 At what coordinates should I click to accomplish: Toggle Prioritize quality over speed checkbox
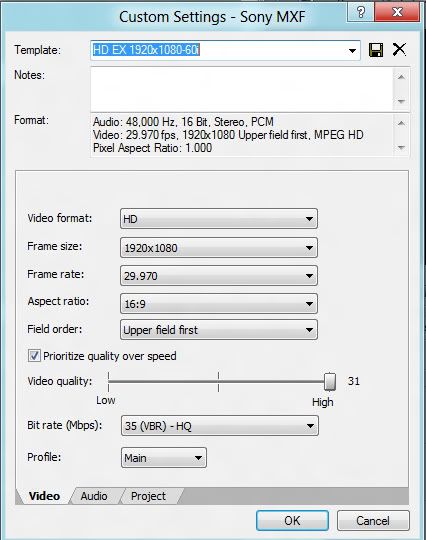pyautogui.click(x=34, y=356)
